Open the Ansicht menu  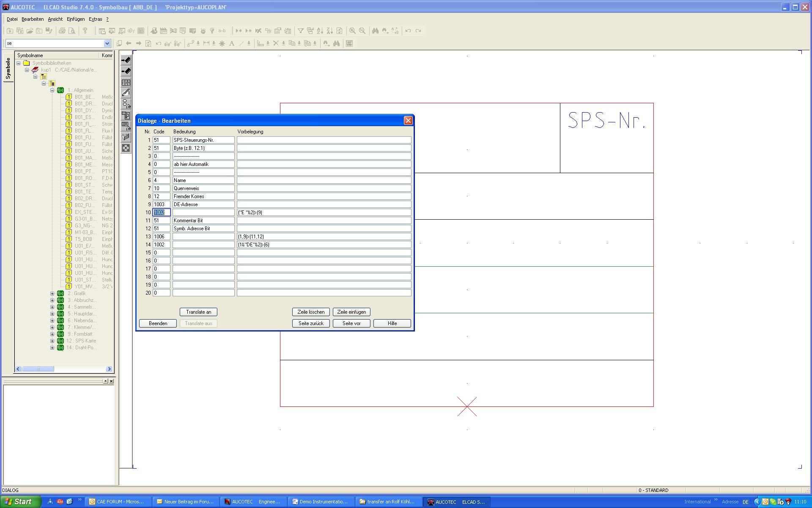click(x=55, y=19)
